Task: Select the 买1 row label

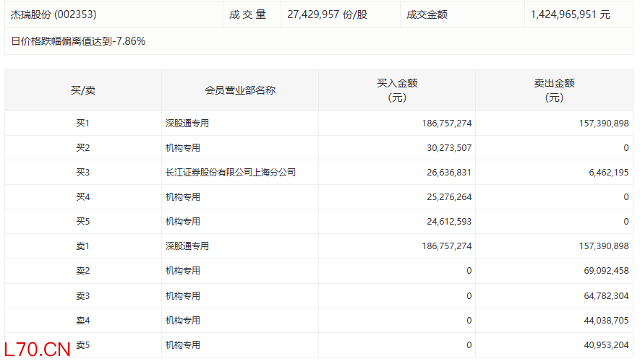Action: point(82,123)
